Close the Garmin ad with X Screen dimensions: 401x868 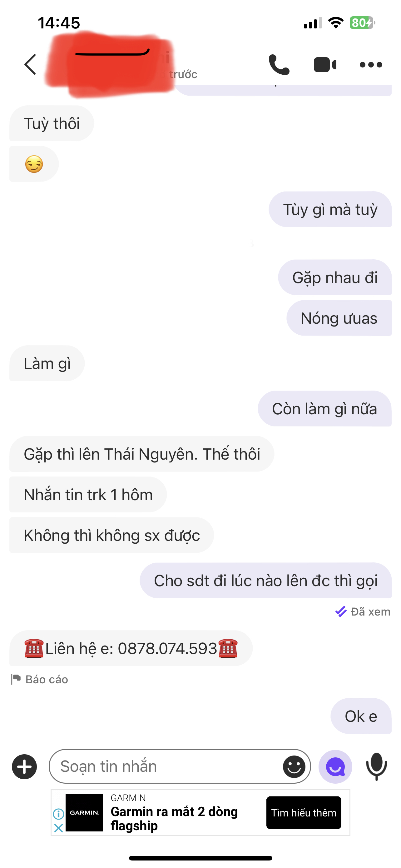click(x=59, y=828)
